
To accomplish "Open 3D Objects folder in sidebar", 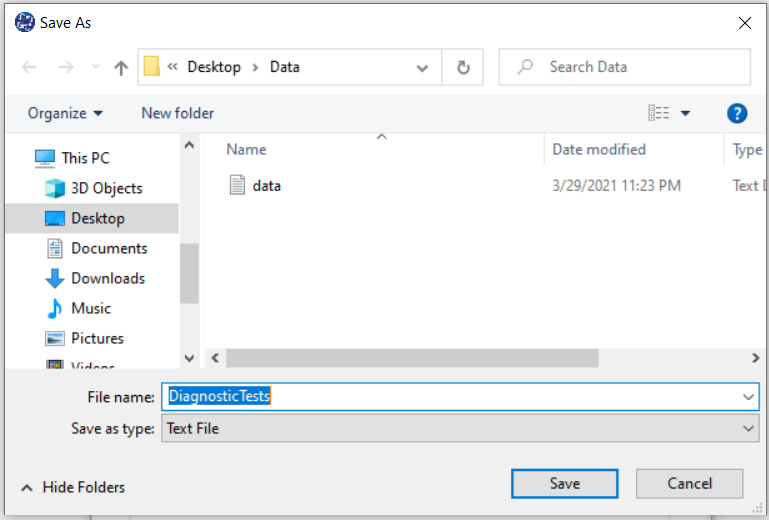I will [x=106, y=188].
